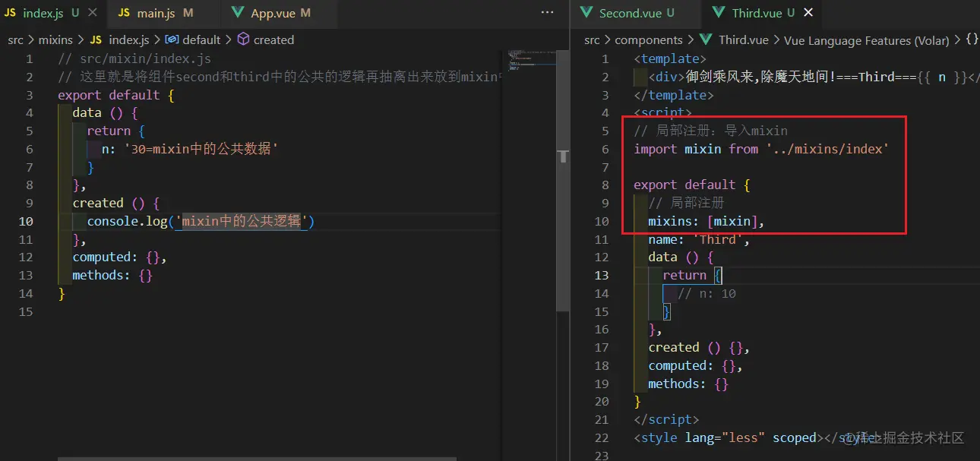
Task: Click 'data () {' in index.js
Action: tap(105, 112)
